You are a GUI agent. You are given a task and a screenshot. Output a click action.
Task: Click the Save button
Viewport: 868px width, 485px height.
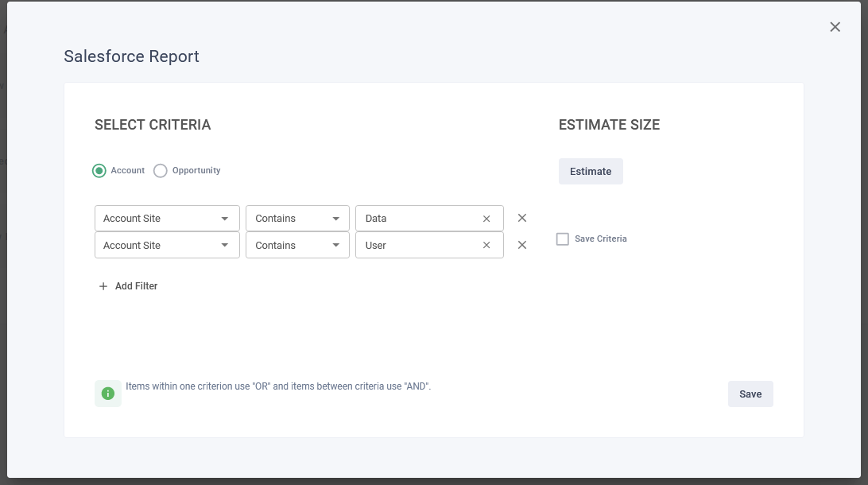coord(750,394)
